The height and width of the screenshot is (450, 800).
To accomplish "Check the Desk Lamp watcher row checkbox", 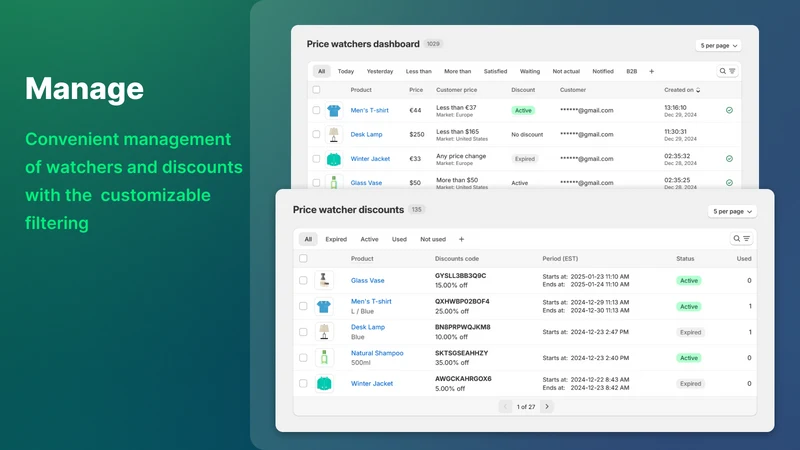I will [x=316, y=134].
